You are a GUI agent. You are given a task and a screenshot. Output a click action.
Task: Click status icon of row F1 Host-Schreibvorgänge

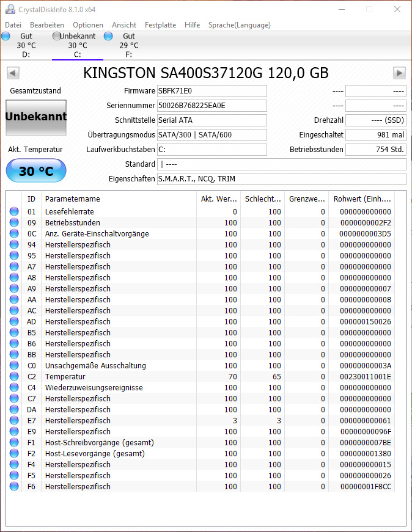click(x=14, y=442)
